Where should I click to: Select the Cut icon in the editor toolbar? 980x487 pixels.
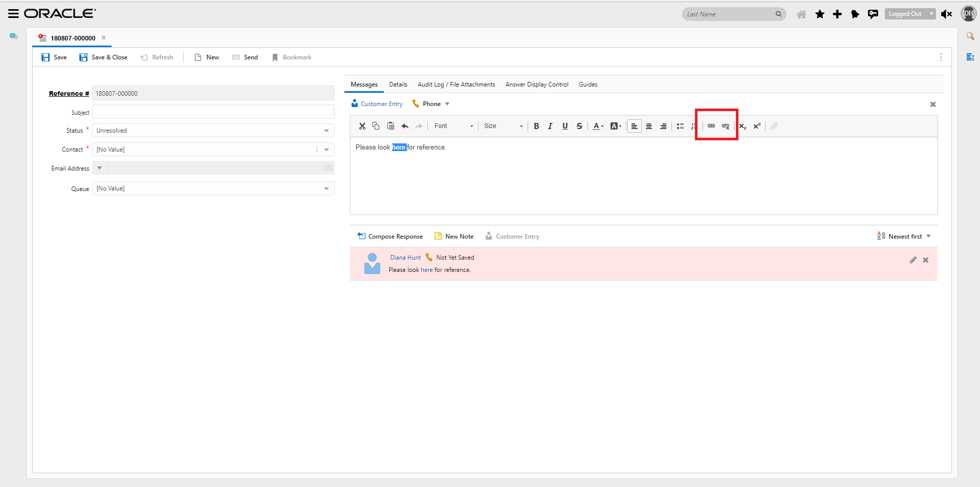362,126
